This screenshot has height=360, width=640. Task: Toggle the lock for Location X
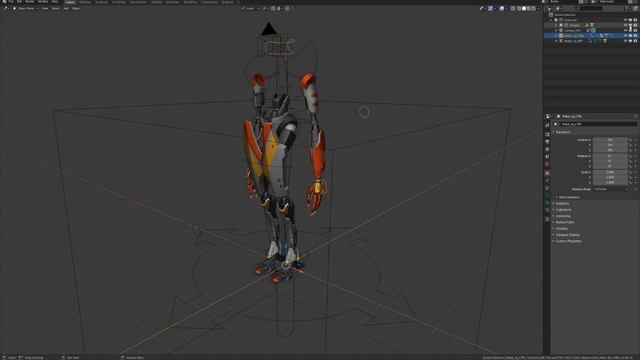pos(631,140)
